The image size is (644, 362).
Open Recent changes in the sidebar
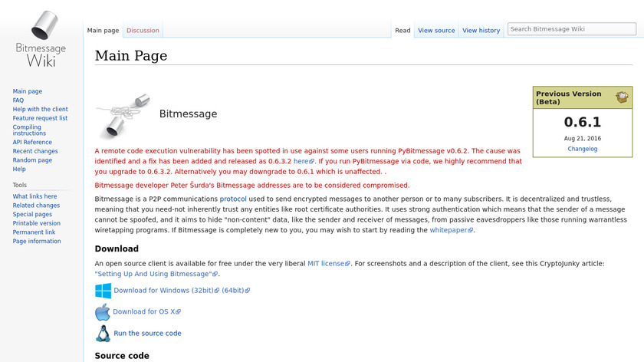pos(35,151)
